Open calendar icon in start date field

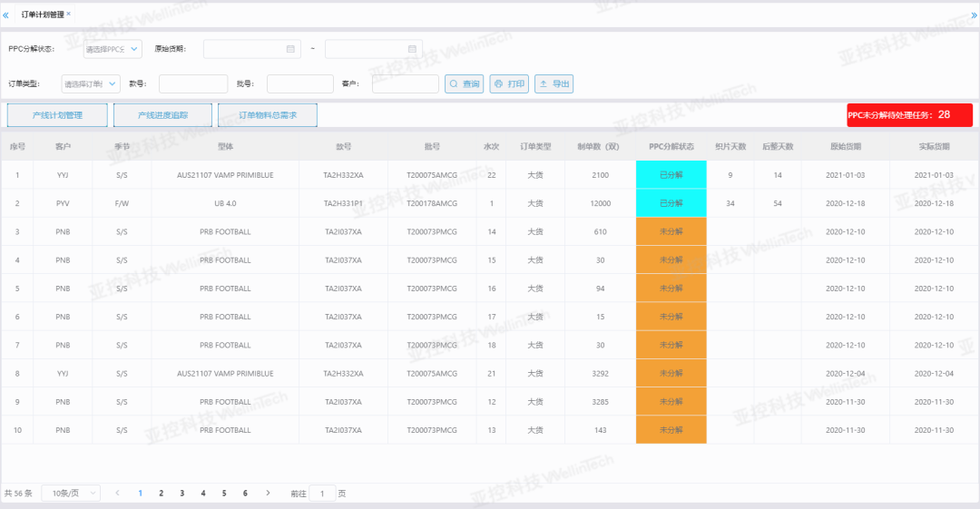pos(290,49)
